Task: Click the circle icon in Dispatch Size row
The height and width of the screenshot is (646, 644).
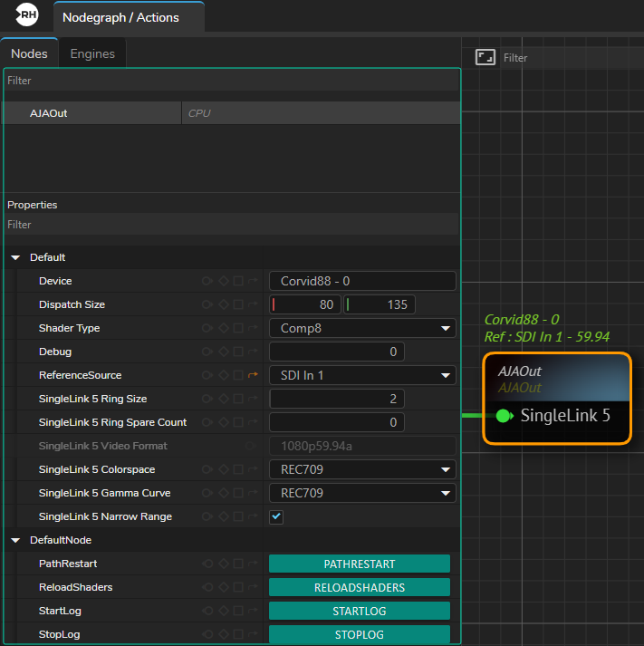Action: pyautogui.click(x=207, y=304)
